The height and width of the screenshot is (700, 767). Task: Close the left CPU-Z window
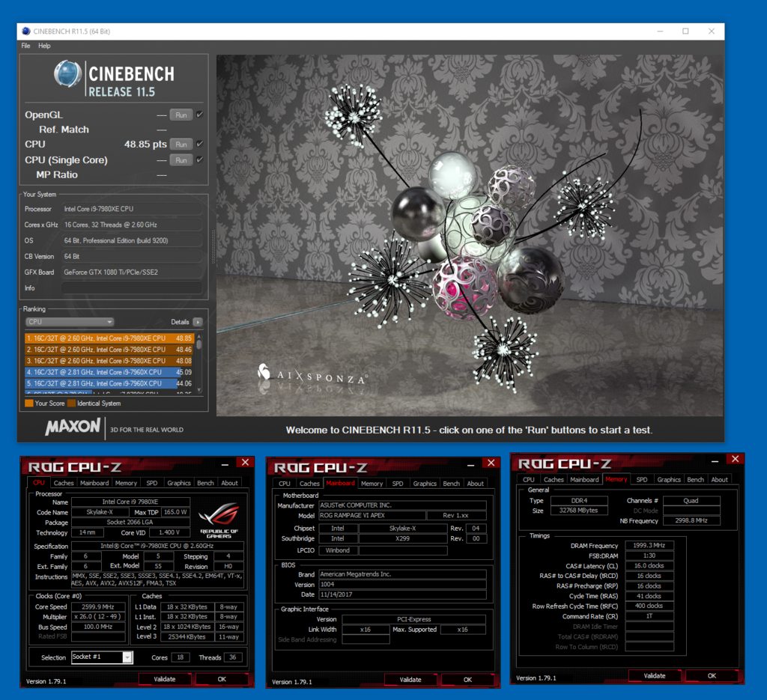[245, 463]
